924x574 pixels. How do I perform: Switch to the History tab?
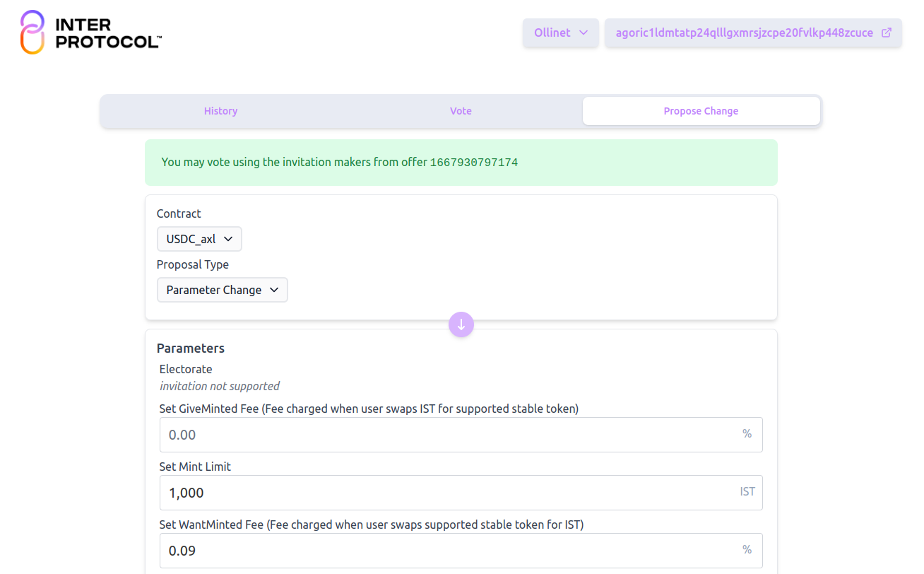[x=220, y=111]
